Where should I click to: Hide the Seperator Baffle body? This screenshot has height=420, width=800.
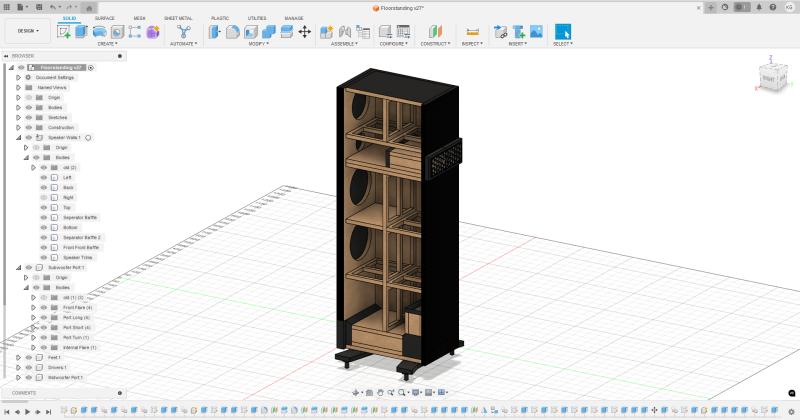coord(44,217)
